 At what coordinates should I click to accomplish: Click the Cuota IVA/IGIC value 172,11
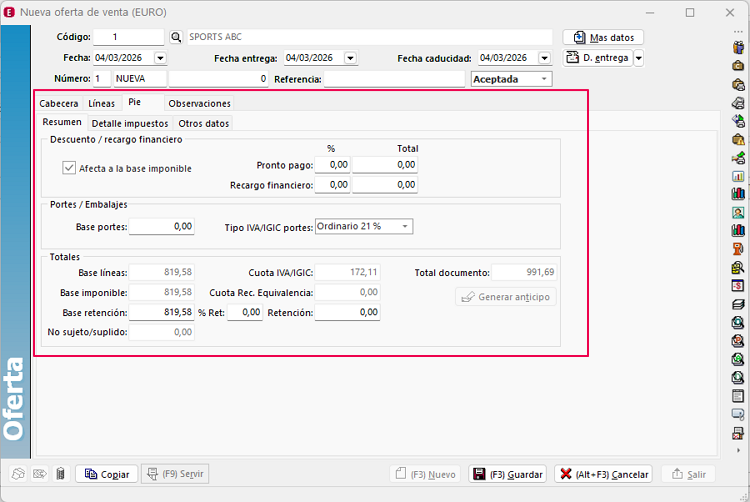click(x=347, y=272)
